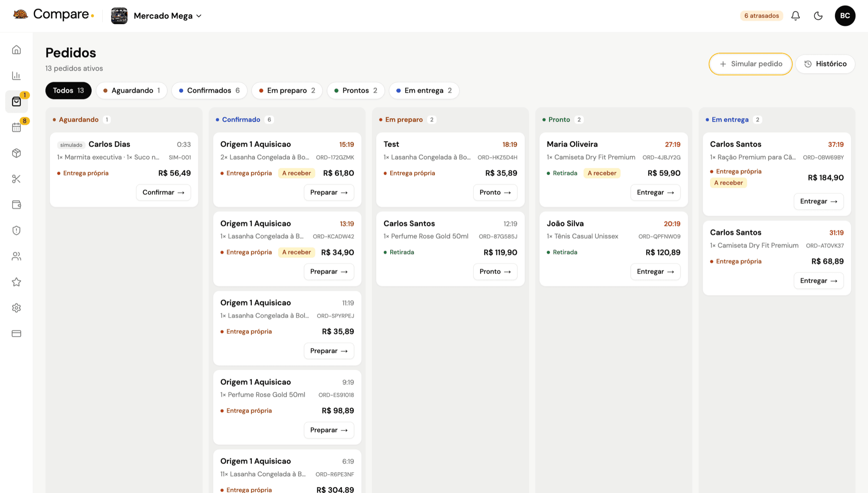868x493 pixels.
Task: Open the Home icon in sidebar
Action: tap(16, 50)
